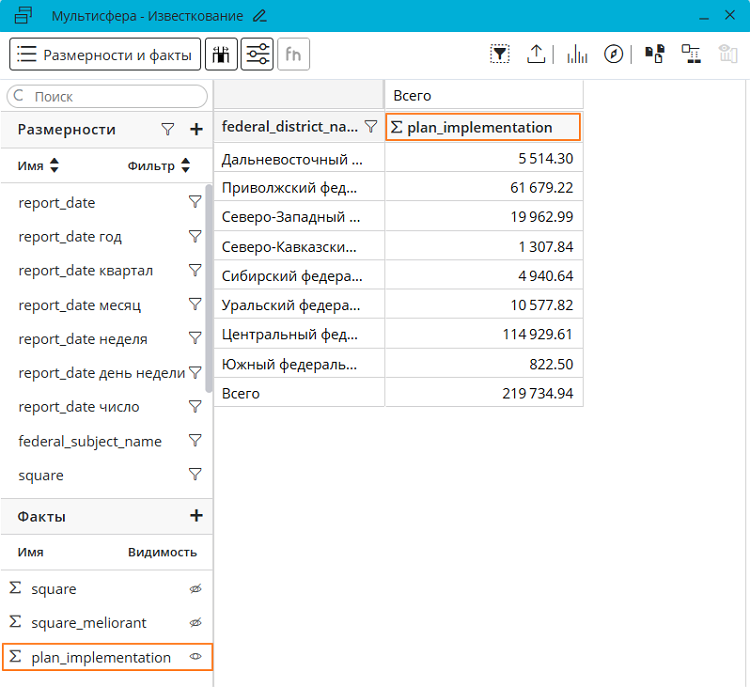Image resolution: width=750 pixels, height=687 pixels.
Task: Select the plan_implementation column header
Action: click(x=482, y=127)
